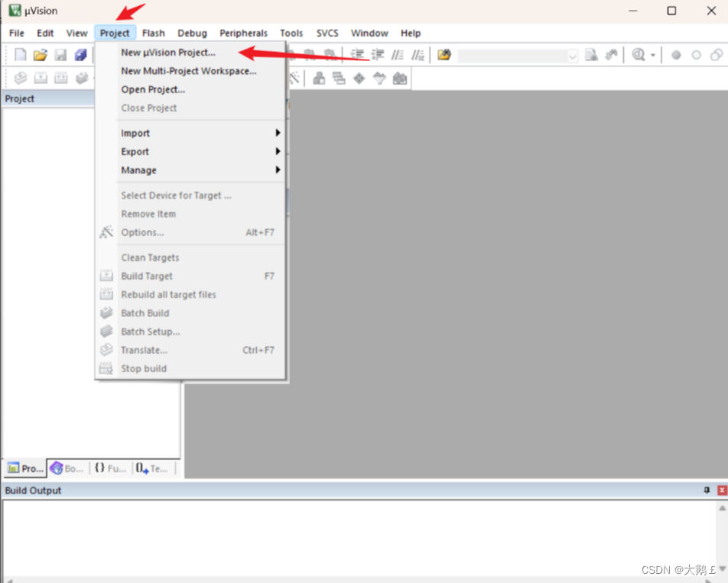Click the Target Options wand toolbar icon
Screen dimensions: 728x583
294,79
